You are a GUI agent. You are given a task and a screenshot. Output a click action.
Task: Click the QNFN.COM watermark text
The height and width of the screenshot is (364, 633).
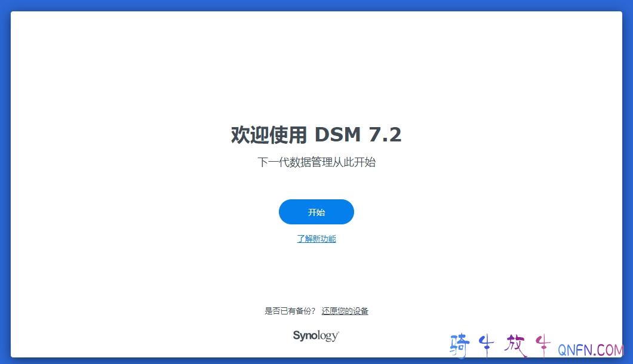tap(591, 350)
